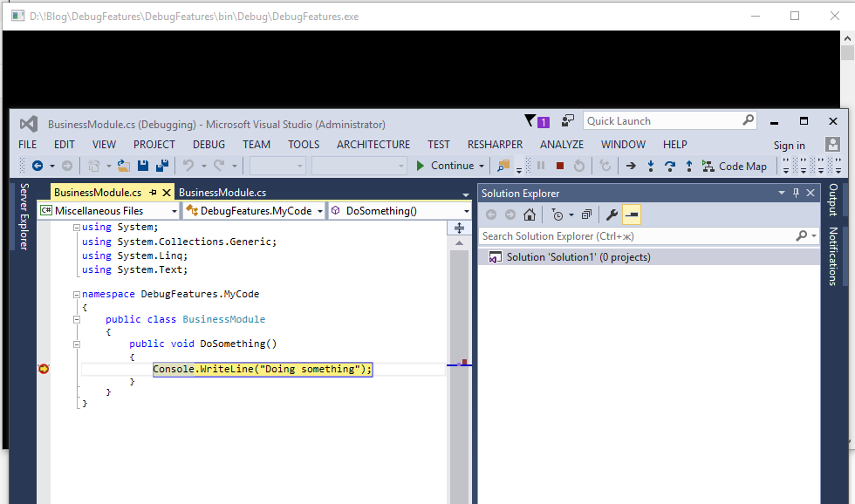The image size is (855, 504).
Task: Click the Step Out icon
Action: click(x=689, y=167)
